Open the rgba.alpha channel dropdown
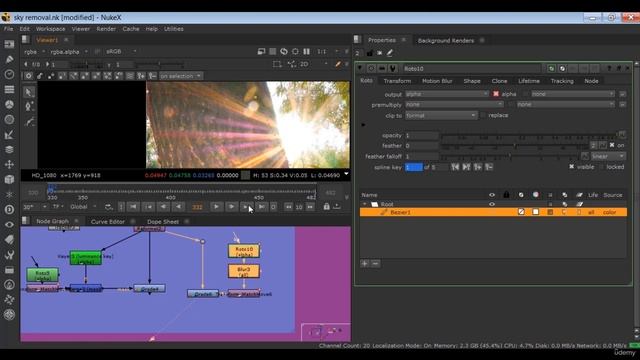 [69, 52]
